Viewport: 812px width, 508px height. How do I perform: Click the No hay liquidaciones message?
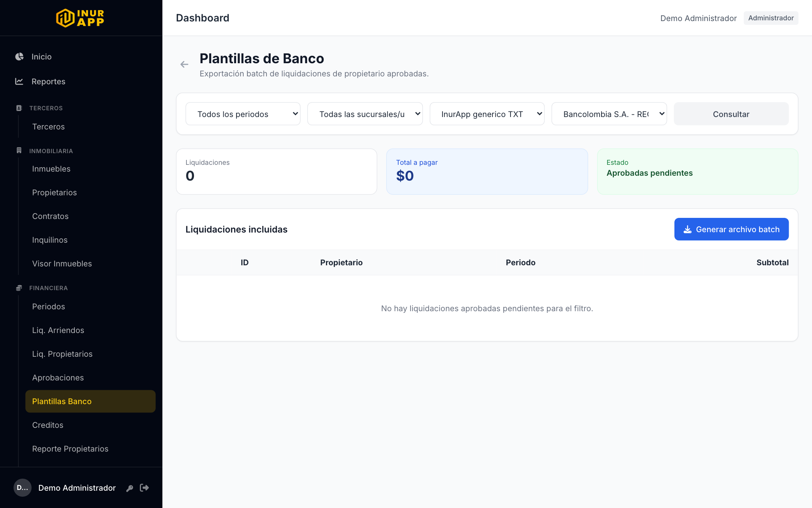point(487,308)
